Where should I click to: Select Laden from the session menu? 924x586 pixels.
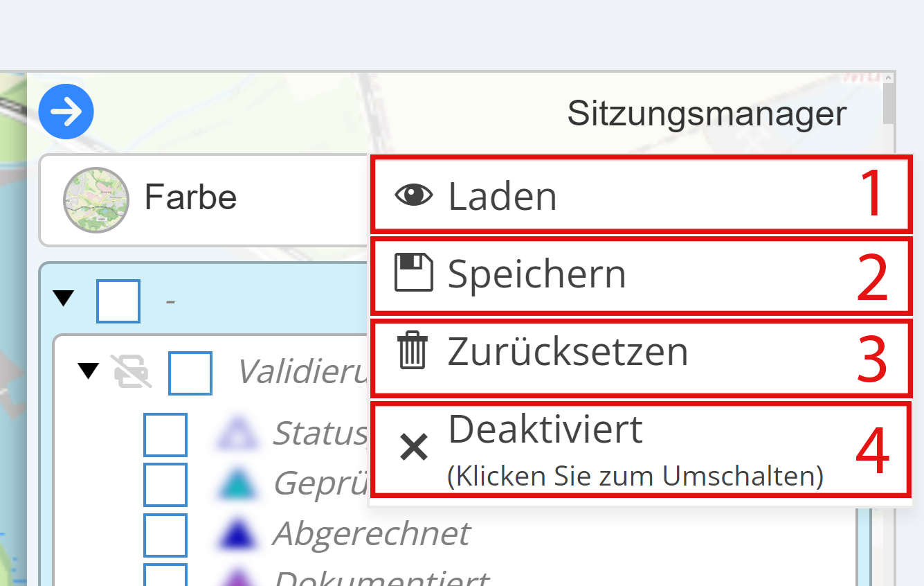tap(503, 196)
